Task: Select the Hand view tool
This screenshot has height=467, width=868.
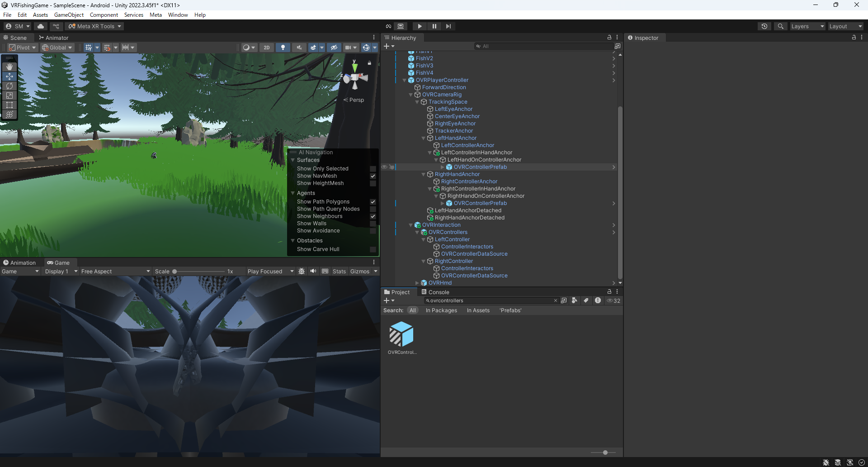Action: (9, 67)
